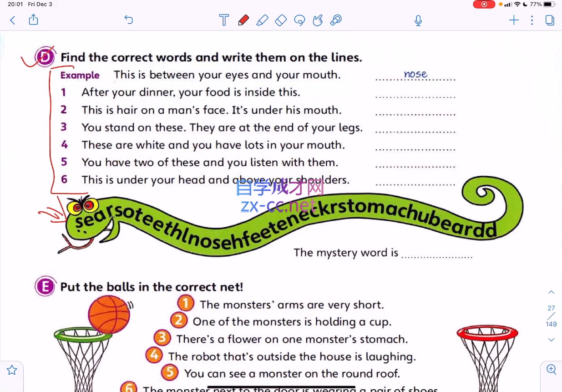The width and height of the screenshot is (562, 392).
Task: Select the red Pen tool
Action: [243, 20]
